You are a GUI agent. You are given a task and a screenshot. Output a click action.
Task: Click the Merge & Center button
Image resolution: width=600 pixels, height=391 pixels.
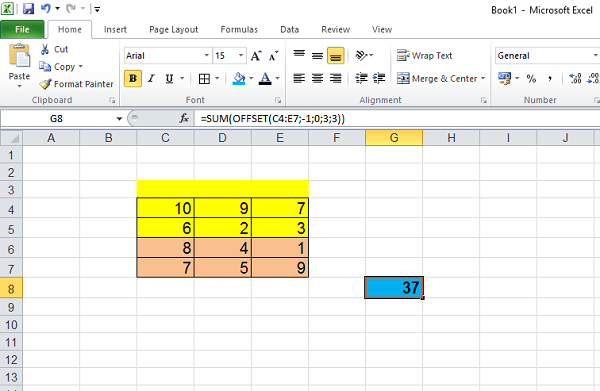[x=437, y=78]
